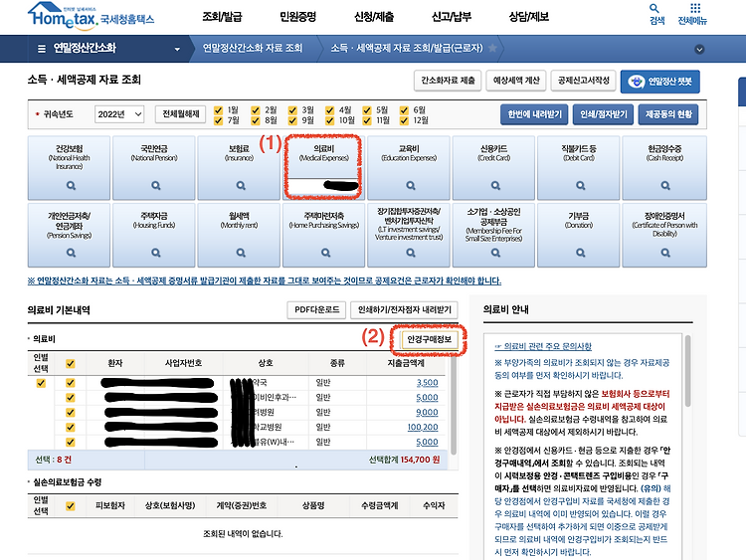Toggle checkbox in the 100,200 row
This screenshot has width=746, height=560.
(71, 428)
